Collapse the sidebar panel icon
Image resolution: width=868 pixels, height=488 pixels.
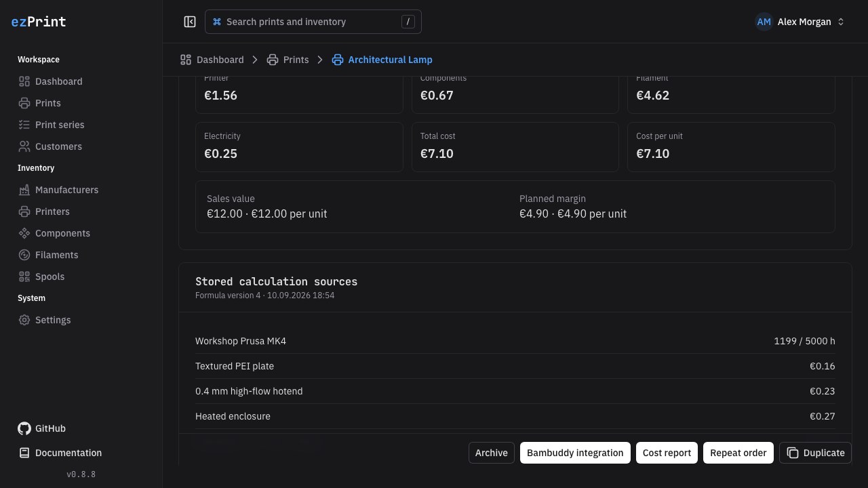tap(190, 22)
